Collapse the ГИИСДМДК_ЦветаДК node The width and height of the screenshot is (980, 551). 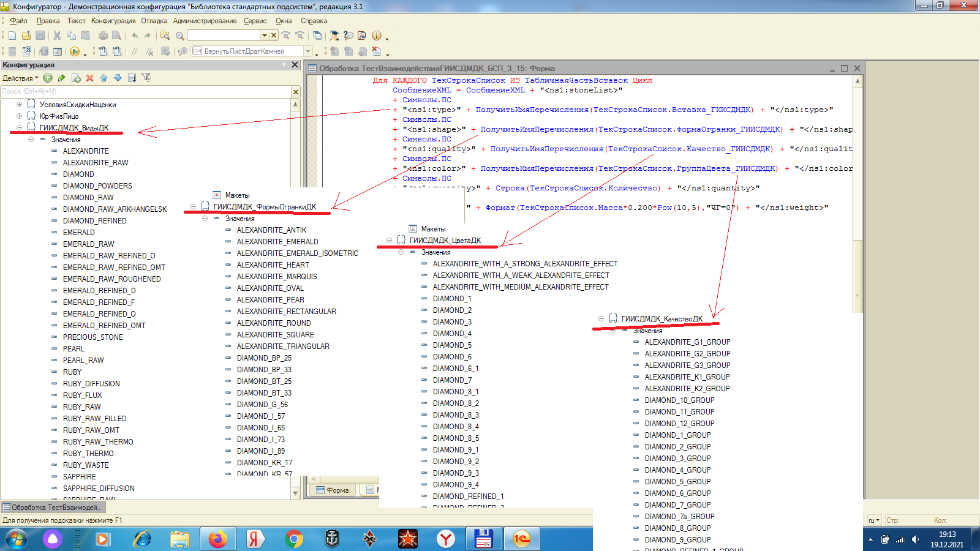click(x=389, y=240)
